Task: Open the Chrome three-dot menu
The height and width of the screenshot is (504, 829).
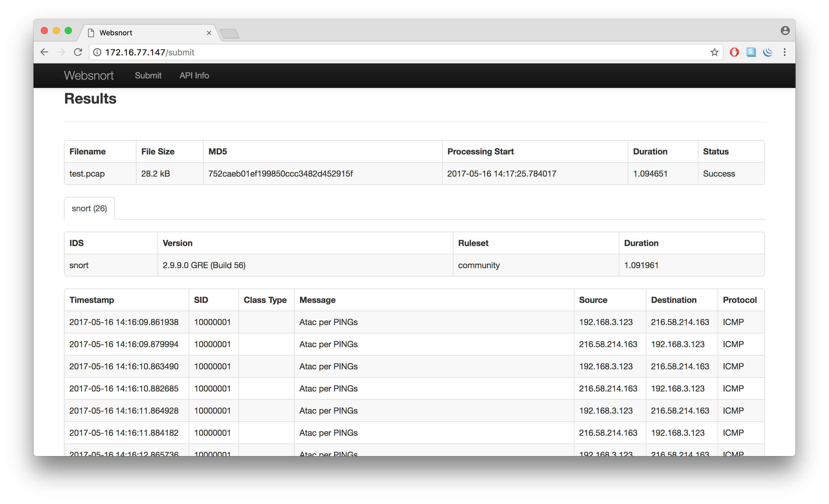Action: (785, 52)
